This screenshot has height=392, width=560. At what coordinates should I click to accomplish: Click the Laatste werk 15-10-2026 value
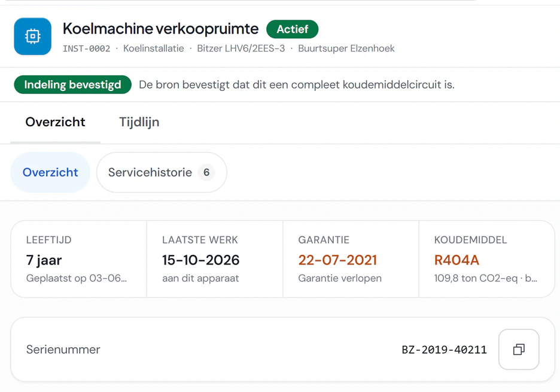tap(200, 260)
